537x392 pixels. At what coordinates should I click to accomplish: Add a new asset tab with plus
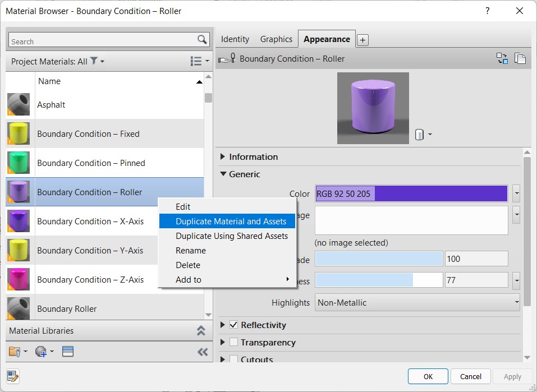click(362, 40)
